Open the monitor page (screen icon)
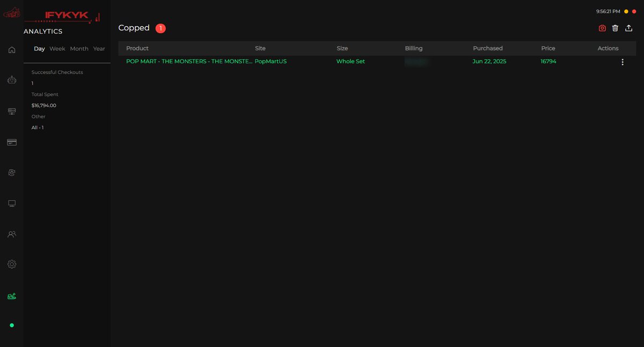Image resolution: width=644 pixels, height=347 pixels. click(12, 204)
